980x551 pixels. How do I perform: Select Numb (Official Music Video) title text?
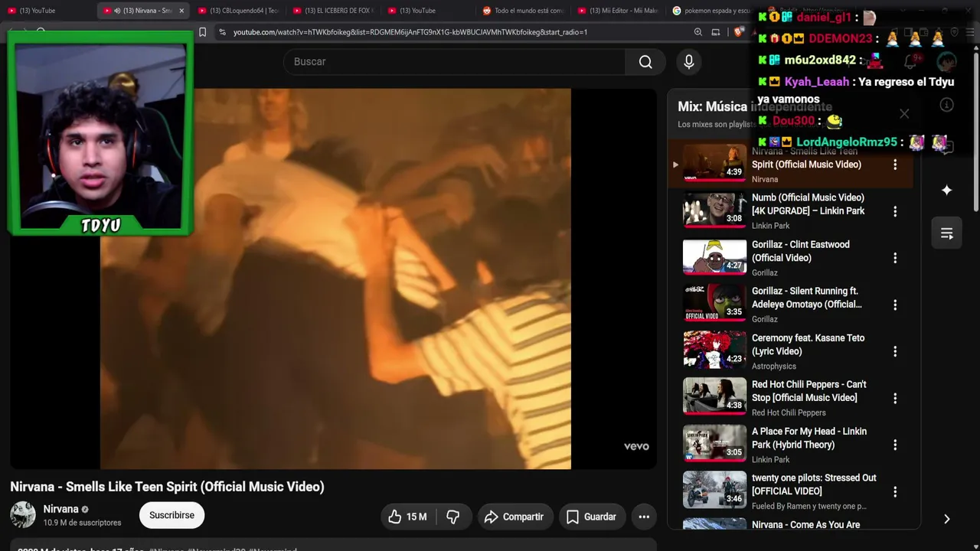(808, 204)
